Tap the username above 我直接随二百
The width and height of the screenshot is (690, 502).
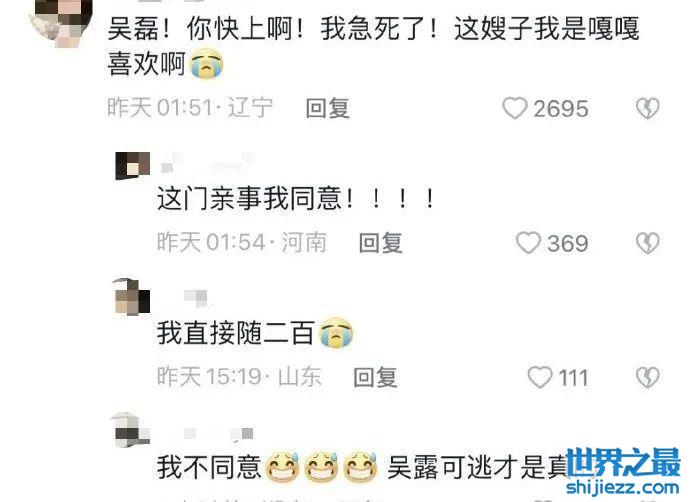click(x=196, y=298)
